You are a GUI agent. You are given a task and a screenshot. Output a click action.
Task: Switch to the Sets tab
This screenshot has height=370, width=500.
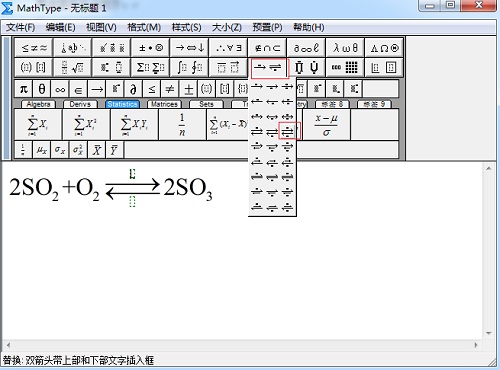(x=206, y=104)
